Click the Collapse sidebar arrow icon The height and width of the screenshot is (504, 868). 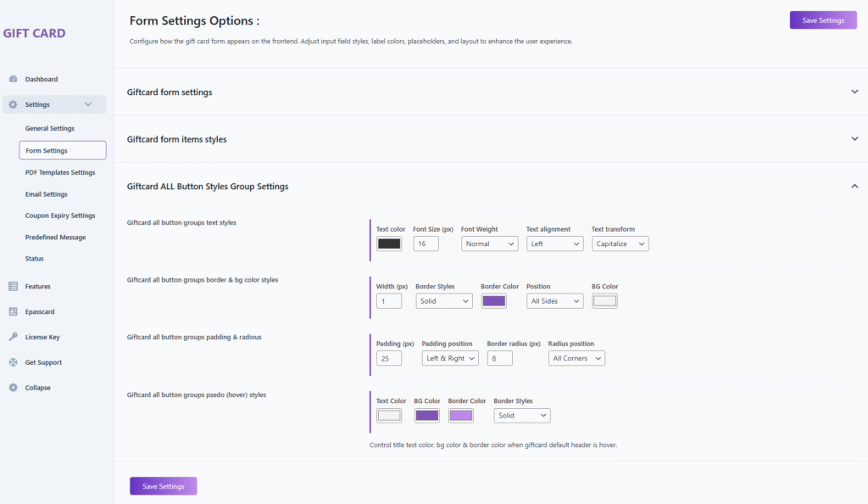click(x=13, y=388)
